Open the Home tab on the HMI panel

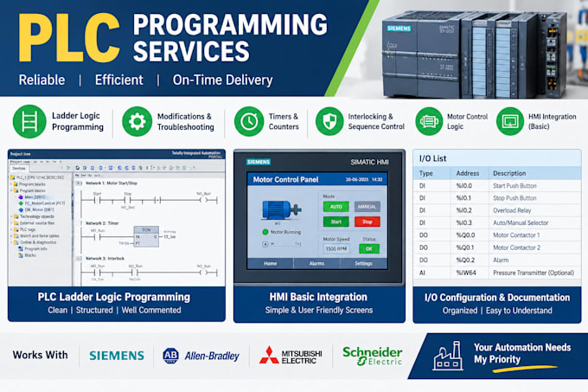click(270, 264)
